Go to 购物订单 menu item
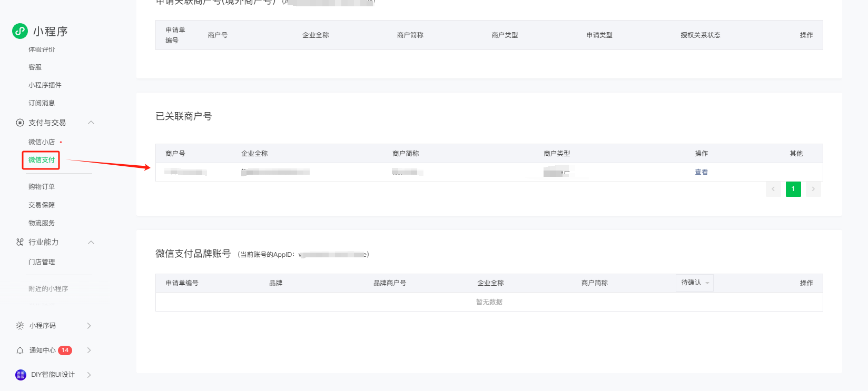868x391 pixels. tap(42, 187)
